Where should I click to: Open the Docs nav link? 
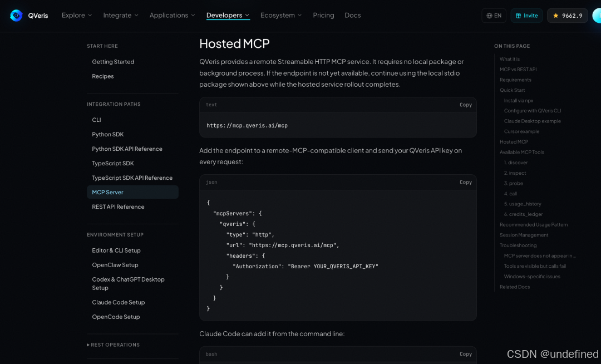353,16
